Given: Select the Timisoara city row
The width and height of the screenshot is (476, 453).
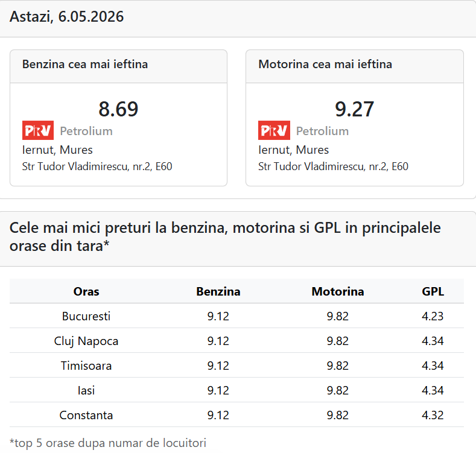Looking at the screenshot, I should point(236,366).
